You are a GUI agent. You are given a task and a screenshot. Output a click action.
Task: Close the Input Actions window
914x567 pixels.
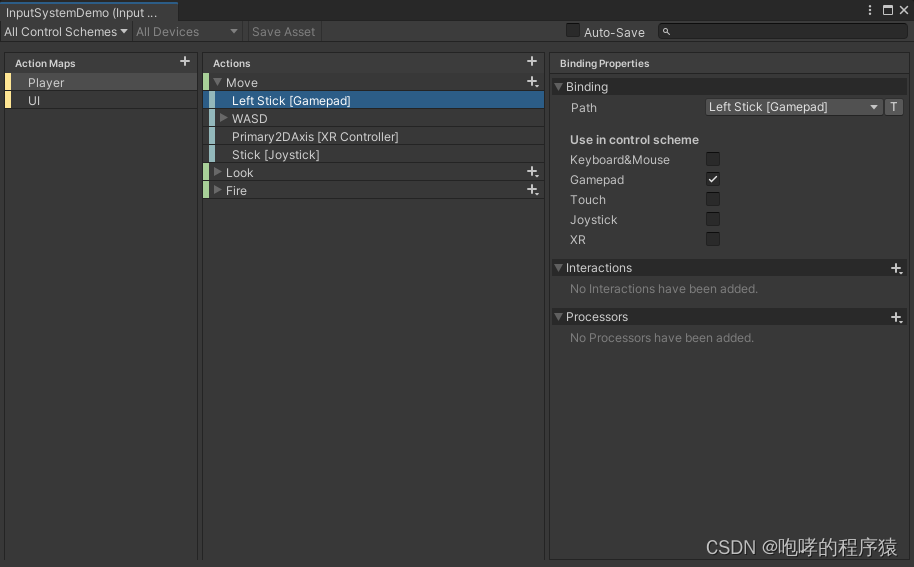904,10
